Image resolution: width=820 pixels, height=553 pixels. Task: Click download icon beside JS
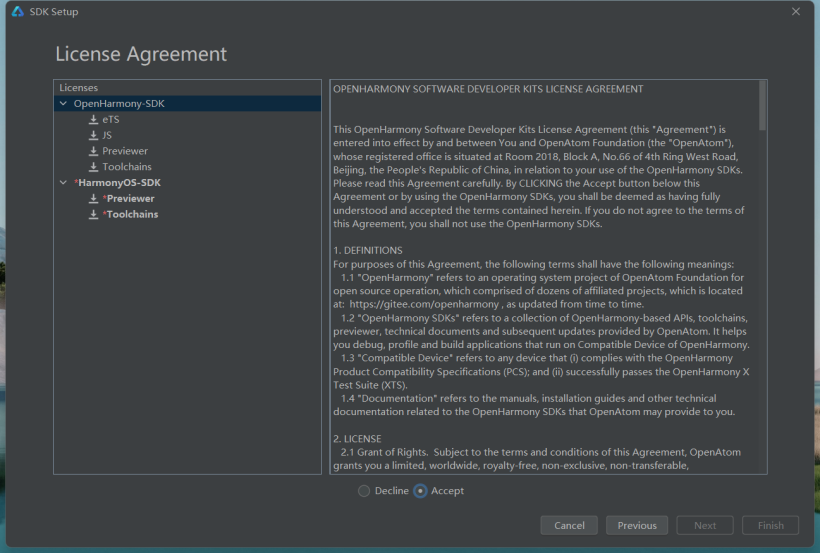pos(93,136)
